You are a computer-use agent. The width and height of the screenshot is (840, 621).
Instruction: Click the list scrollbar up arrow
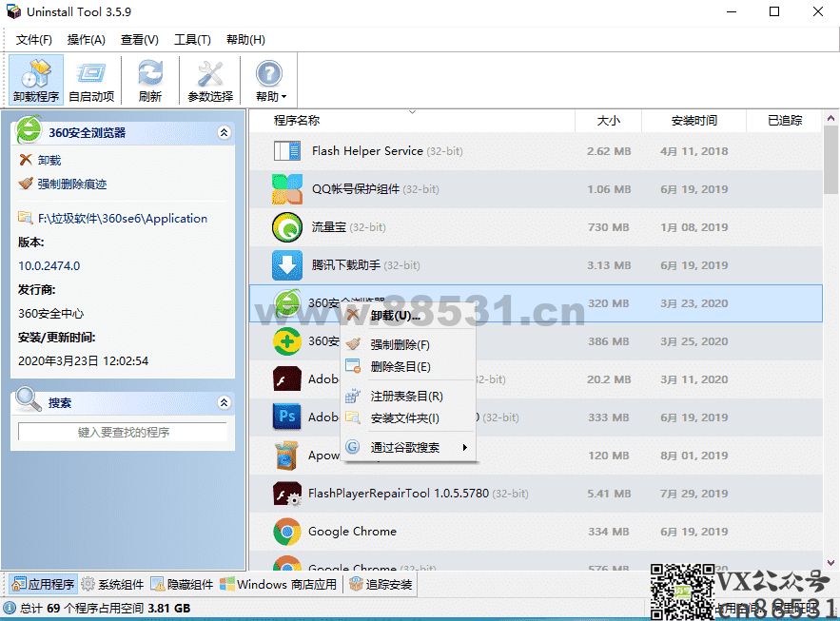[x=830, y=118]
